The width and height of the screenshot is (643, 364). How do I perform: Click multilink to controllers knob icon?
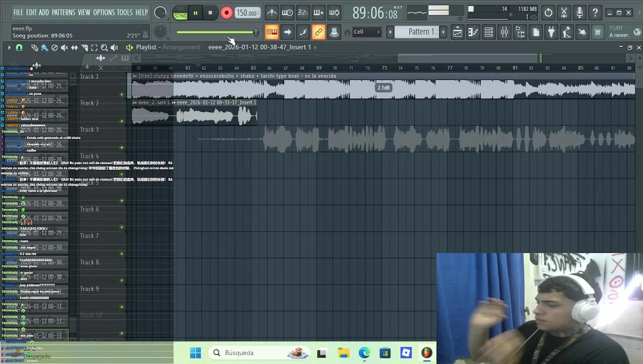click(x=334, y=32)
